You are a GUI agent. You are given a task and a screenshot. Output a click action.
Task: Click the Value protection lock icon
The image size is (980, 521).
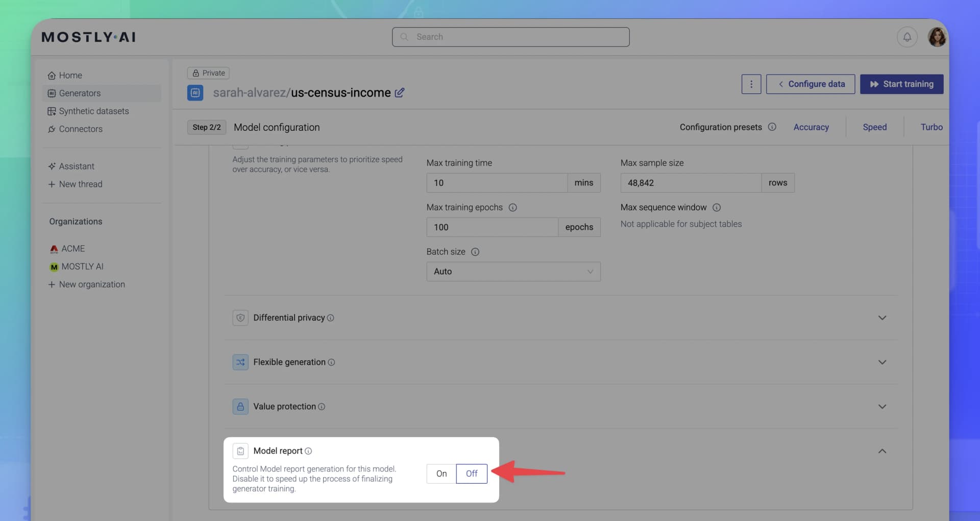pyautogui.click(x=240, y=406)
